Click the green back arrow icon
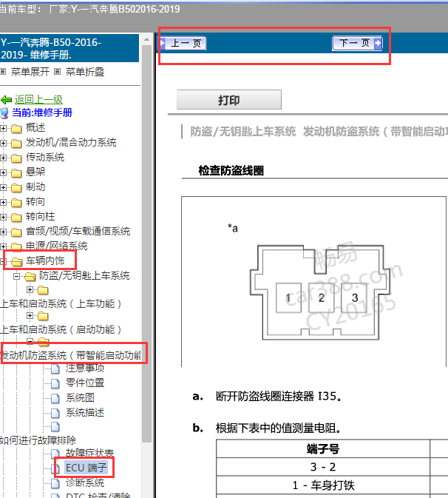The height and width of the screenshot is (498, 448). pyautogui.click(x=7, y=100)
